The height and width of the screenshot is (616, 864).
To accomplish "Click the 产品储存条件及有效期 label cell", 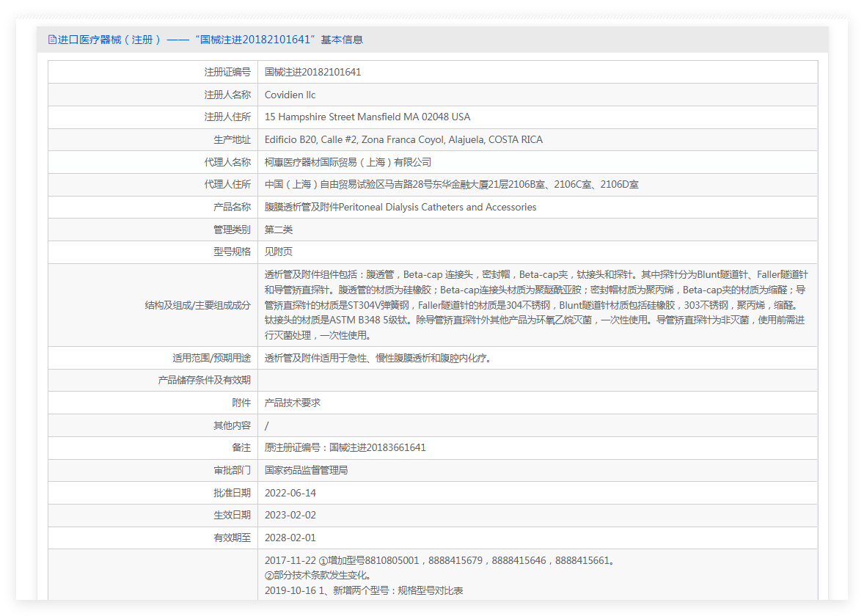I will tap(153, 380).
